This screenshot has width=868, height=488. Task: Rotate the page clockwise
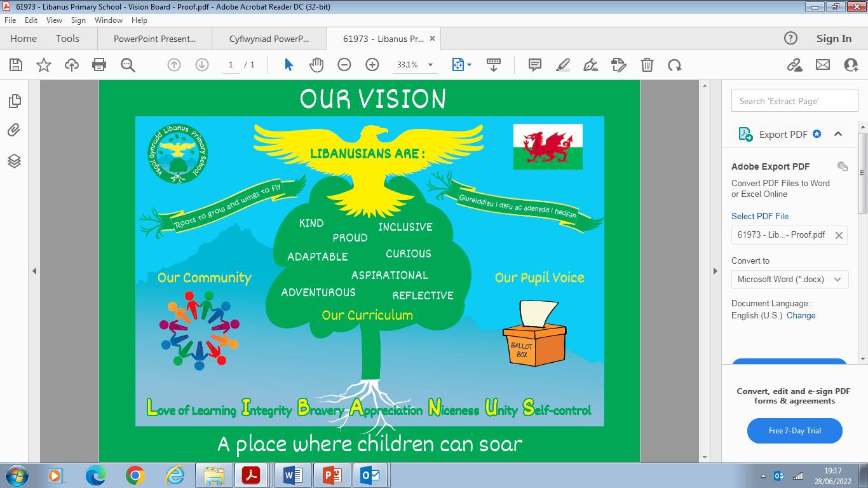(675, 65)
